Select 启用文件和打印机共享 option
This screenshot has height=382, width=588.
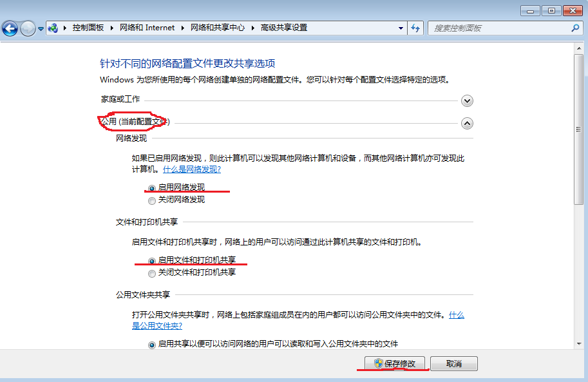point(152,261)
